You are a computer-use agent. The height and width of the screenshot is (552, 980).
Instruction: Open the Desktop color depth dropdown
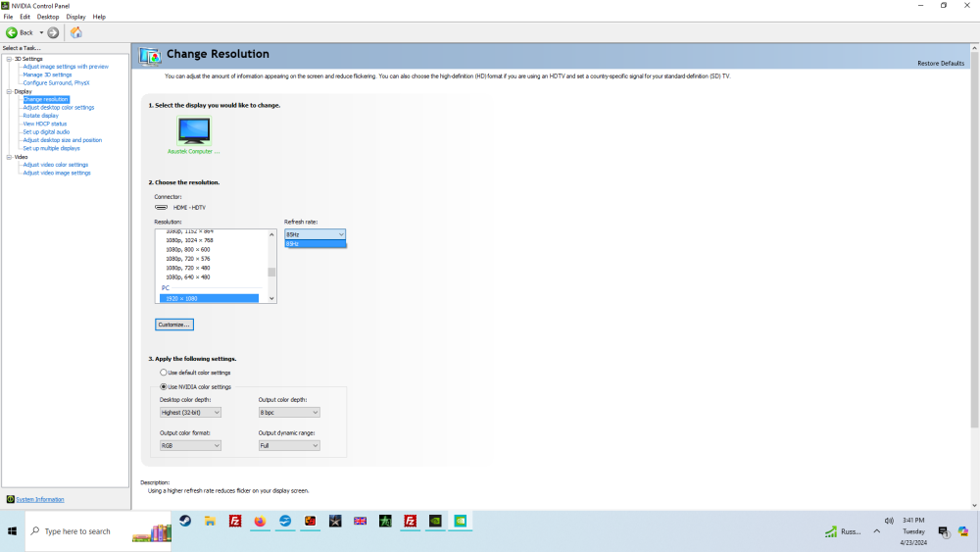pos(190,413)
